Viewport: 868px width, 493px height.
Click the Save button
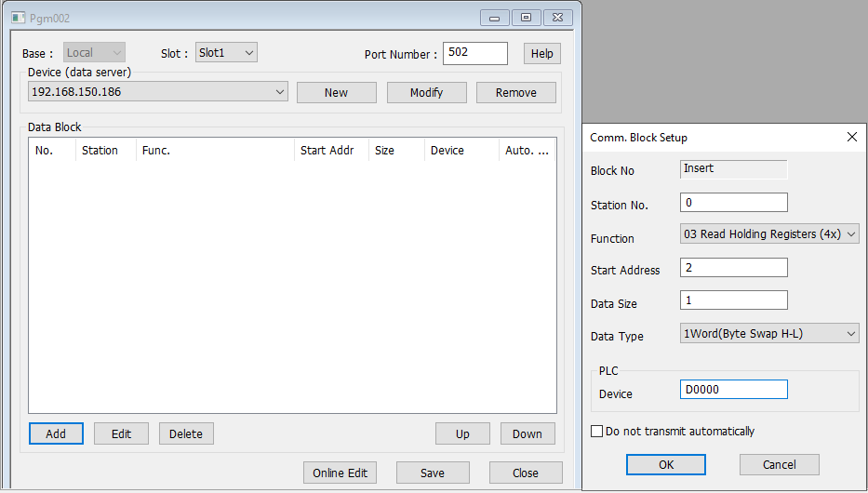pos(433,473)
